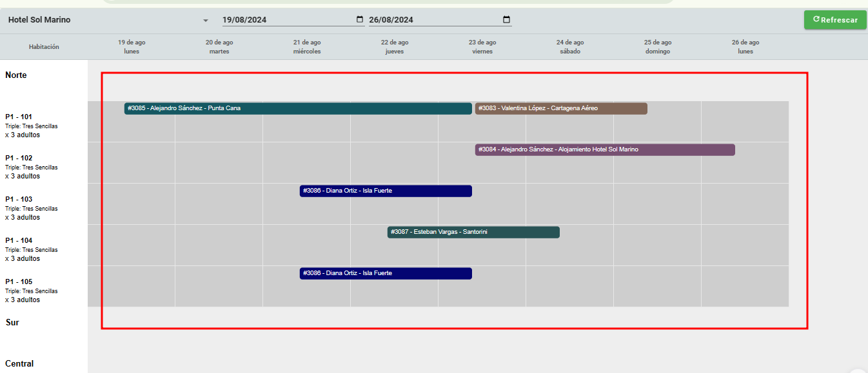Select reservation #3084 Alojamiento Hotel Sol Marino
The width and height of the screenshot is (868, 373).
pos(604,149)
